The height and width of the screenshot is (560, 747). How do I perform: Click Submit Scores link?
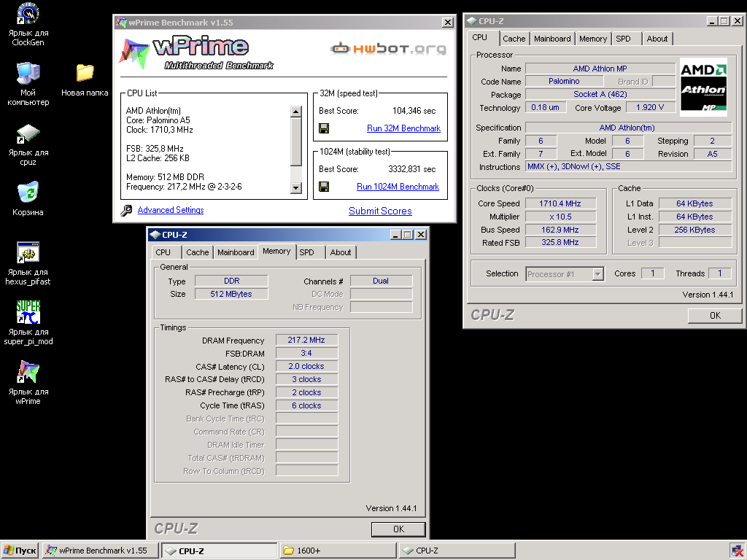(x=380, y=211)
